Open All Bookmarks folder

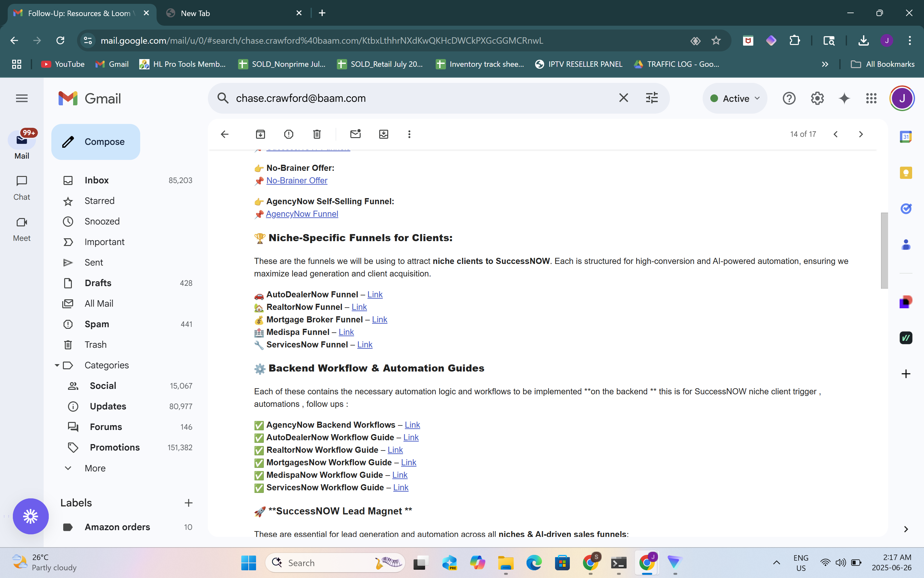882,64
